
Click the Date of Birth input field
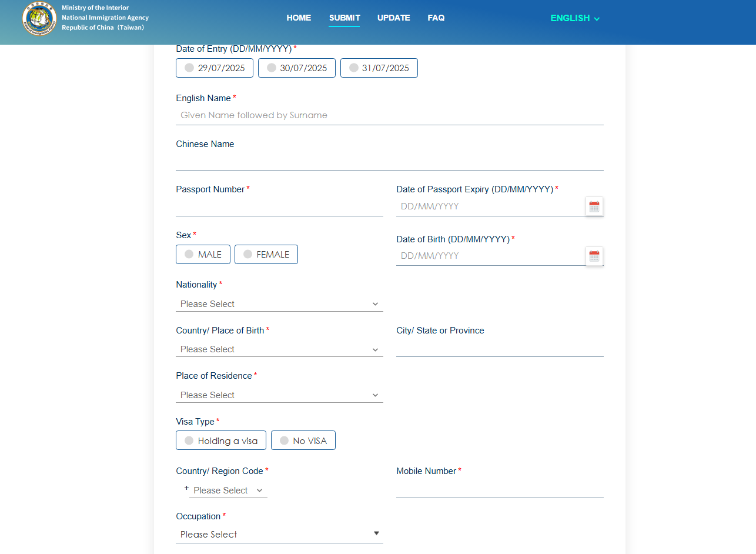coord(491,256)
